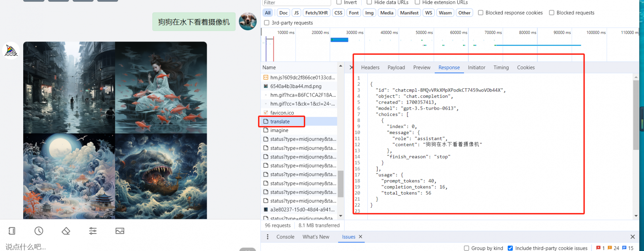Uncheck Include third-party cookie issues
This screenshot has width=644, height=251.
510,248
